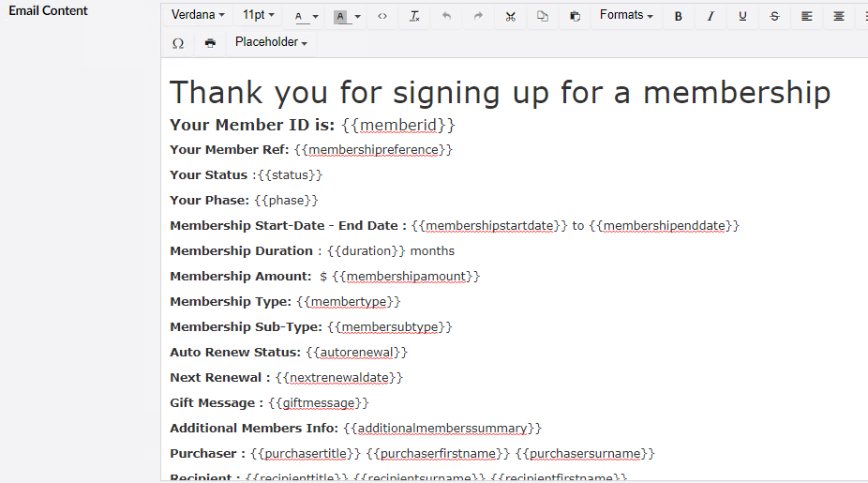Click the undo arrow
Image resolution: width=868 pixels, height=483 pixels.
(x=446, y=16)
